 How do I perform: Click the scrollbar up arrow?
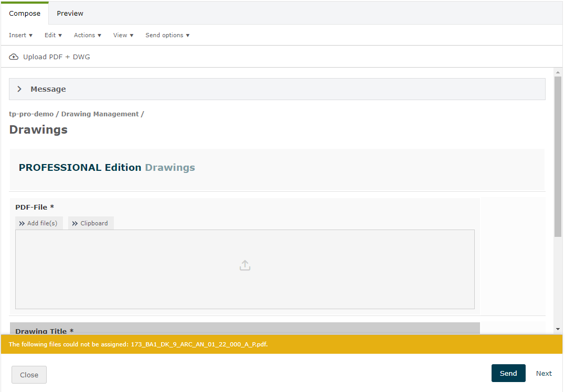pyautogui.click(x=558, y=71)
